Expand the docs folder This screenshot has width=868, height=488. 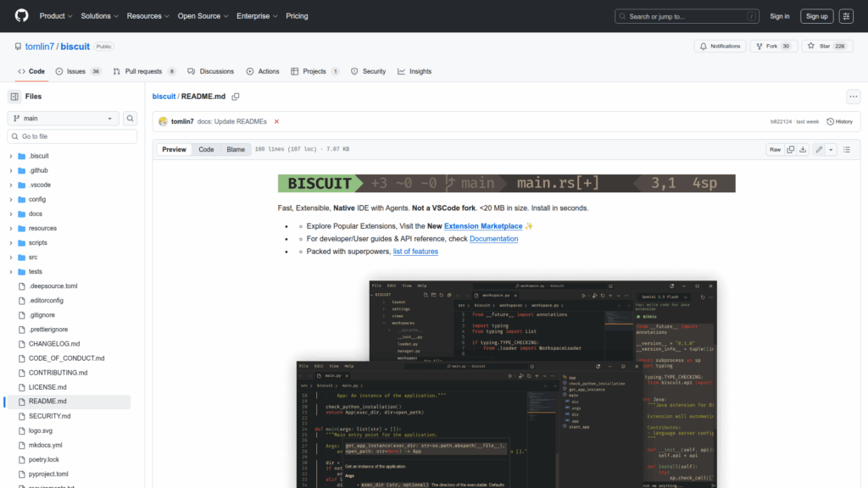(x=10, y=213)
